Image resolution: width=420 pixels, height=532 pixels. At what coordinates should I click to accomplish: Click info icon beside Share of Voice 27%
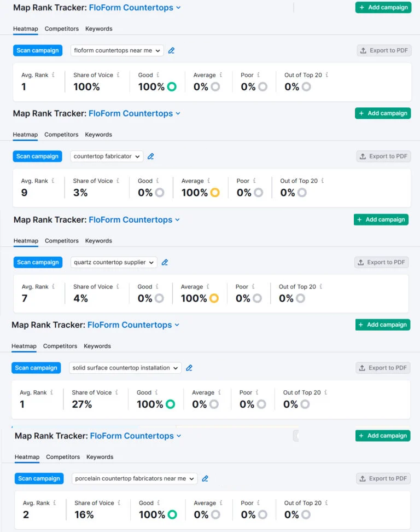116,392
